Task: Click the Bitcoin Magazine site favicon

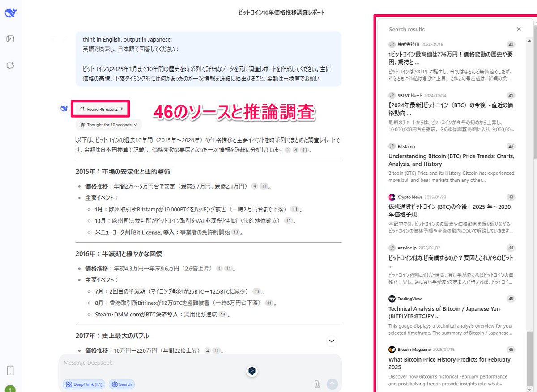Action: coord(392,350)
